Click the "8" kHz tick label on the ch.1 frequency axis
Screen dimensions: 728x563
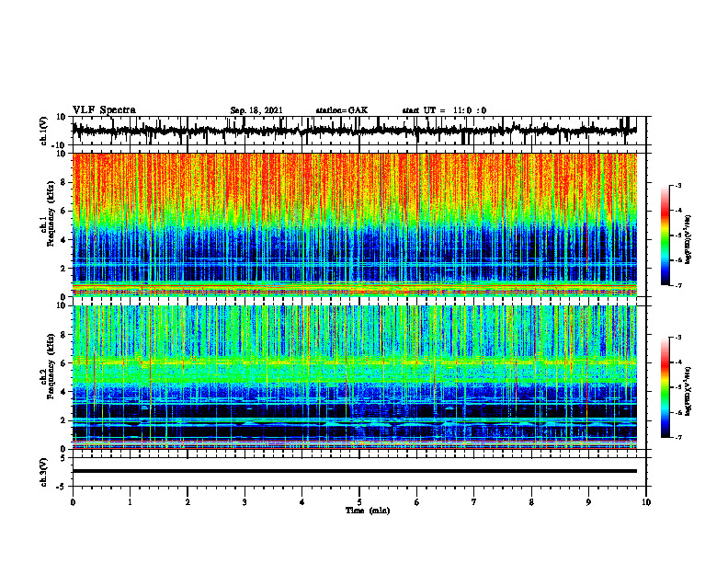click(64, 182)
